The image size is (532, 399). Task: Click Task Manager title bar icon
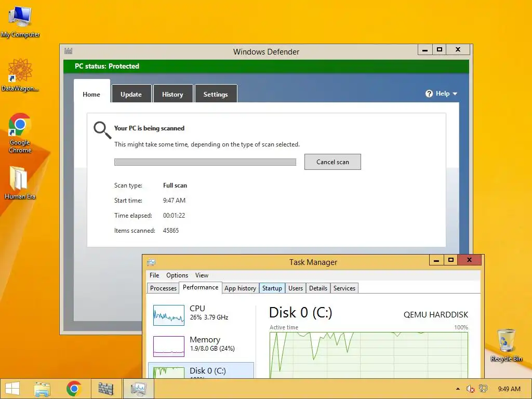[151, 262]
